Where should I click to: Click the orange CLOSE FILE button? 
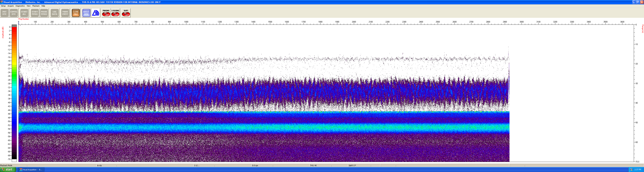coord(76,13)
